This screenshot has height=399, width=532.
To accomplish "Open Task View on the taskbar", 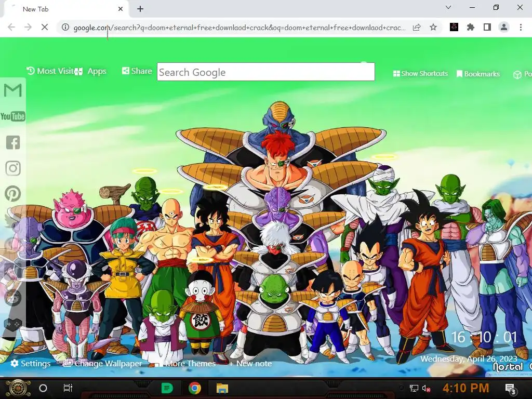I will coord(68,388).
